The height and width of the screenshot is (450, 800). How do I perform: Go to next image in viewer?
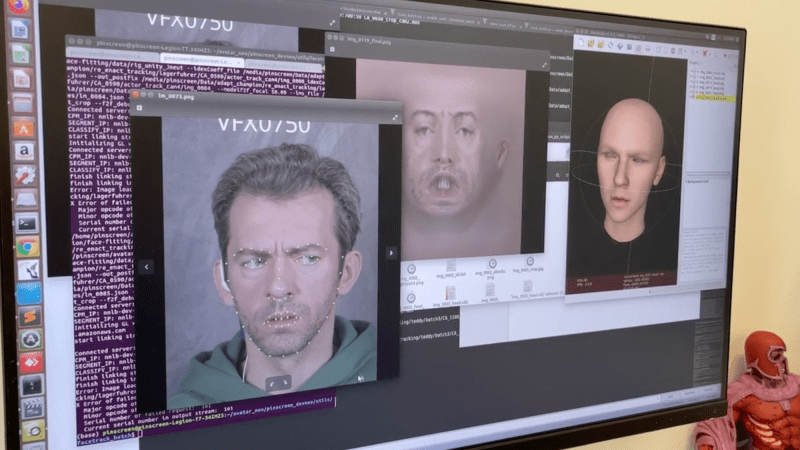[391, 253]
